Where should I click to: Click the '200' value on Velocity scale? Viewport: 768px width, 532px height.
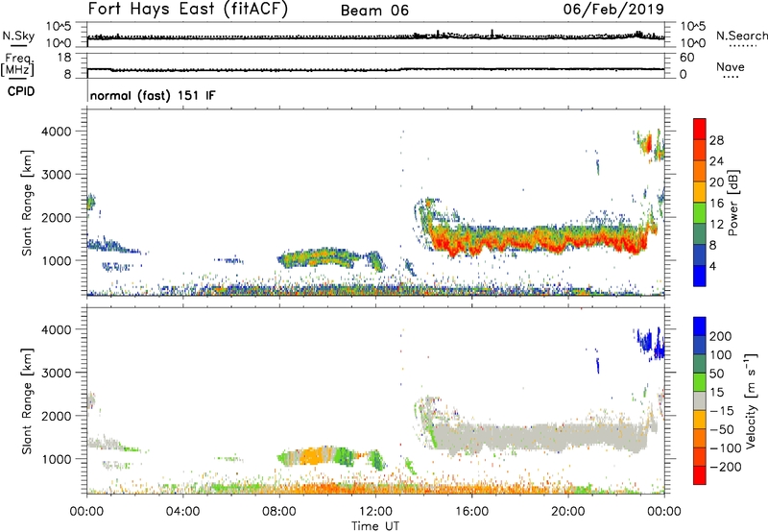pyautogui.click(x=721, y=336)
